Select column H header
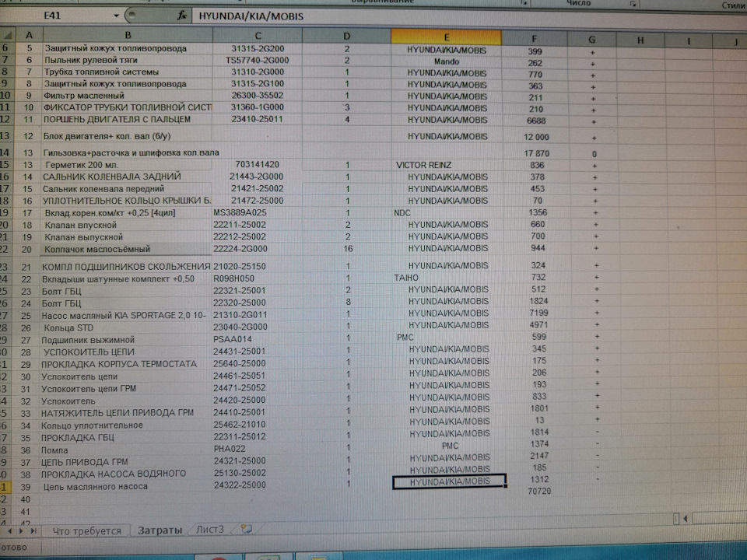 [x=640, y=40]
